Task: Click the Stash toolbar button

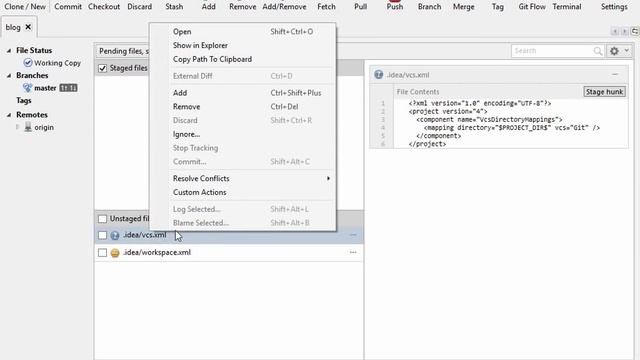Action: point(174,7)
